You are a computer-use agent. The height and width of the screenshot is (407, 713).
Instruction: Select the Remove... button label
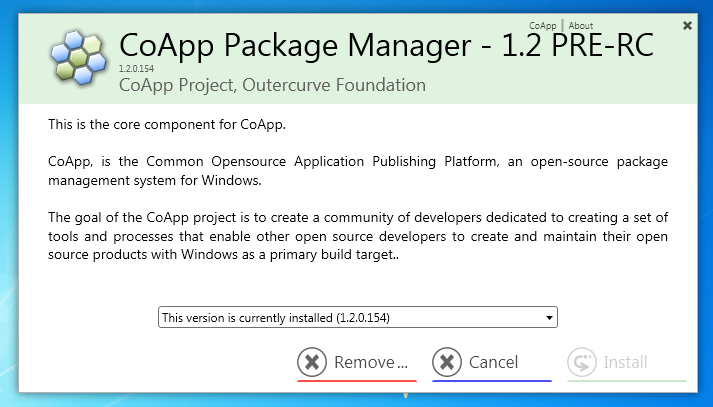click(371, 362)
